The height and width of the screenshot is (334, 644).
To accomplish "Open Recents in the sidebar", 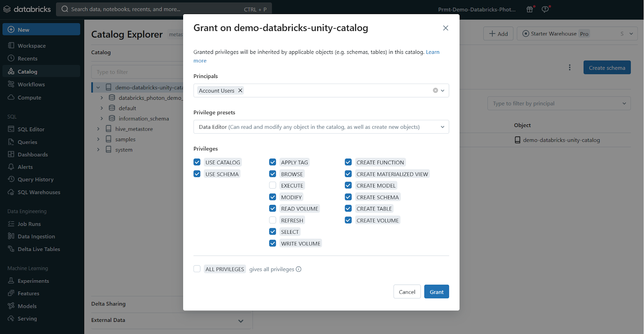I will point(41,58).
